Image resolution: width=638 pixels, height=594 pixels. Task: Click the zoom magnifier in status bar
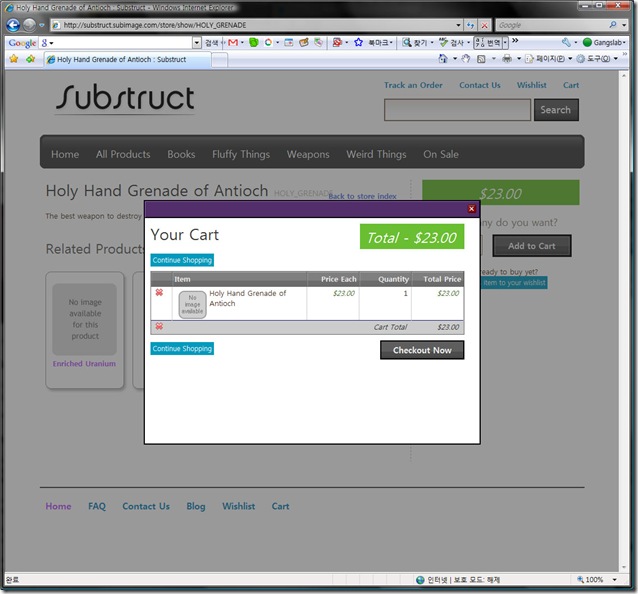[580, 579]
